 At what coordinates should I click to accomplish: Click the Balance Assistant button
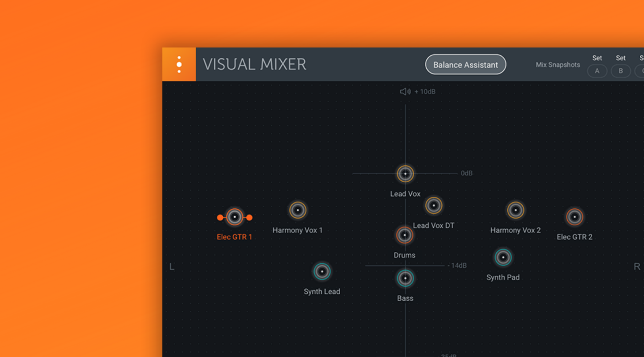(x=465, y=65)
